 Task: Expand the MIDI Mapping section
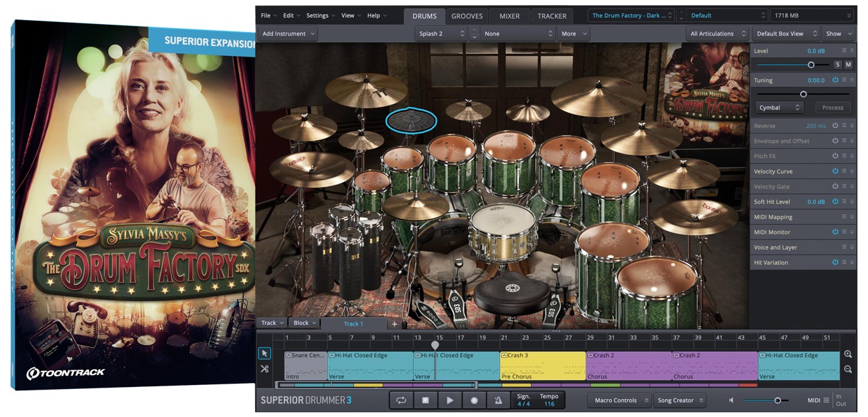(x=851, y=217)
